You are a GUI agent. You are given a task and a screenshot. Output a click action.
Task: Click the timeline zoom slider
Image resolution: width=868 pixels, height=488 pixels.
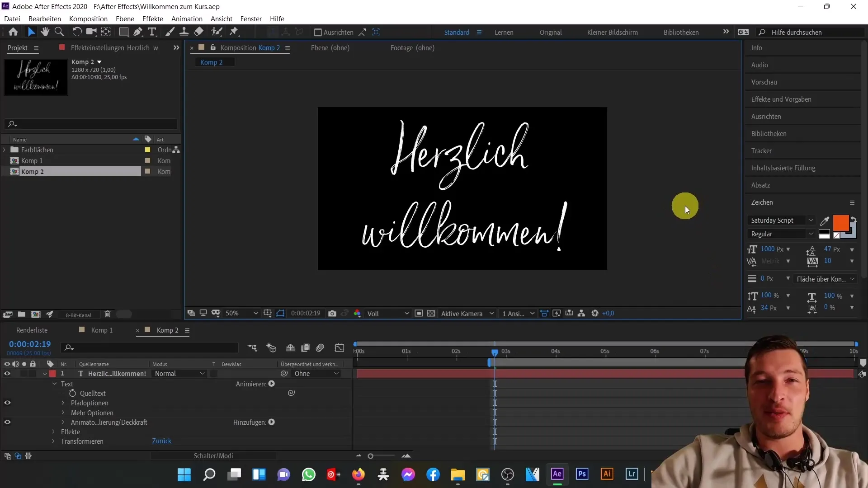pyautogui.click(x=370, y=456)
